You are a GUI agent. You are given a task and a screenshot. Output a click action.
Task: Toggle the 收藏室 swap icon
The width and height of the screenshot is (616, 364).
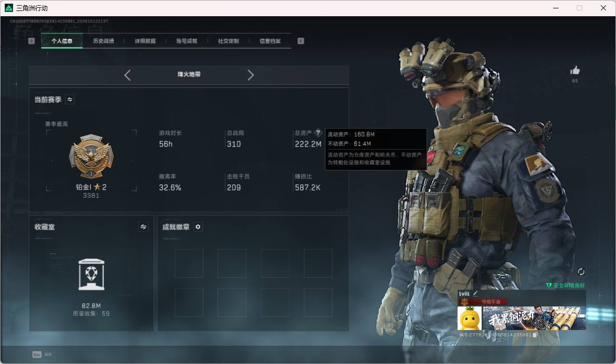point(143,227)
